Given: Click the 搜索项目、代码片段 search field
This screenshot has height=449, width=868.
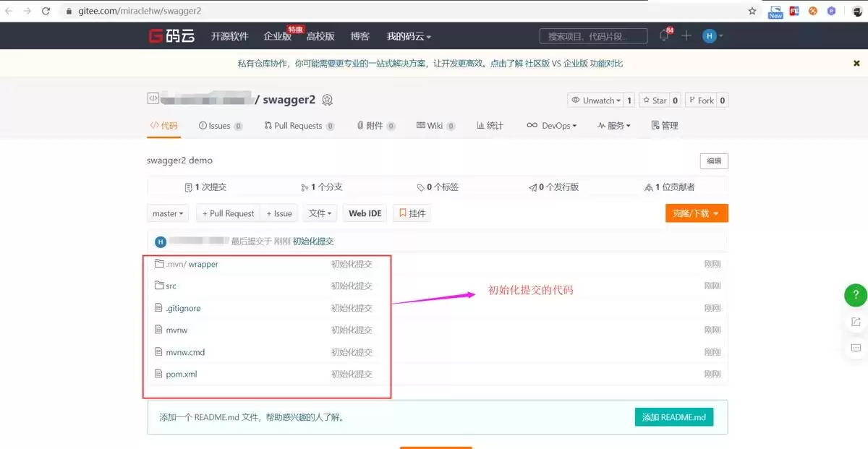Looking at the screenshot, I should pos(593,35).
